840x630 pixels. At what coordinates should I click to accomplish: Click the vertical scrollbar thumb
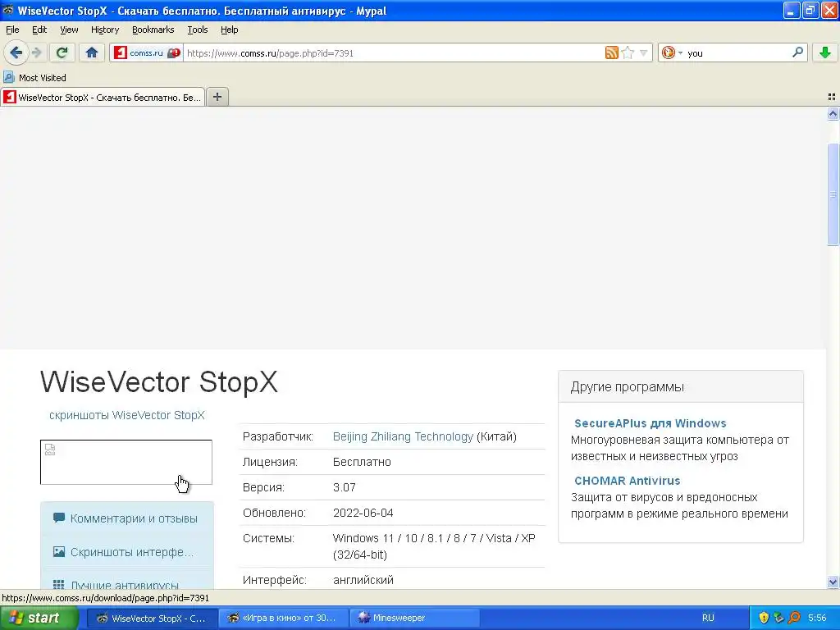tap(833, 194)
